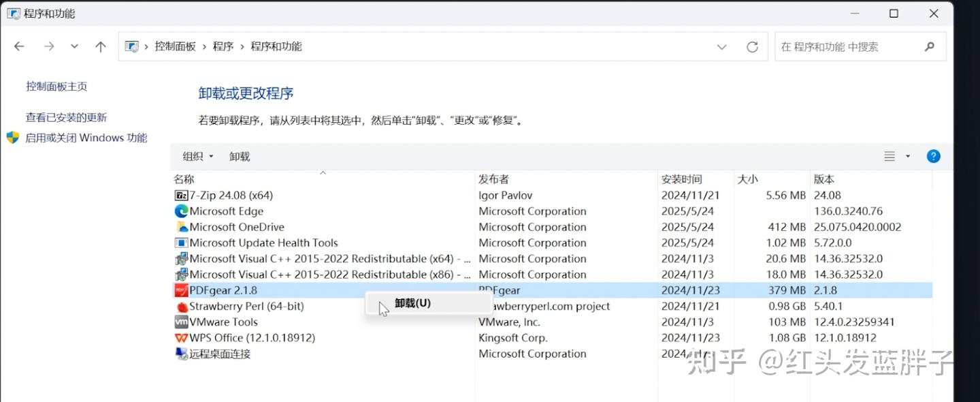
Task: Click the refresh button in address bar
Action: coord(752,47)
